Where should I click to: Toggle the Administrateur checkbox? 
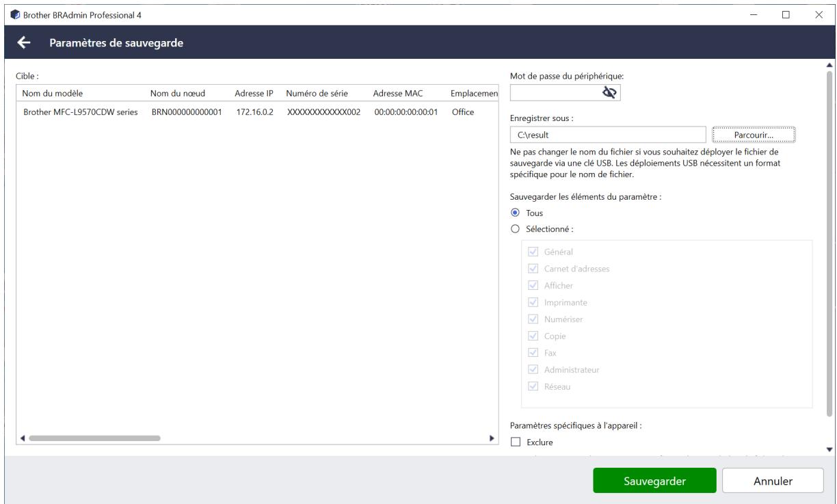tap(534, 370)
